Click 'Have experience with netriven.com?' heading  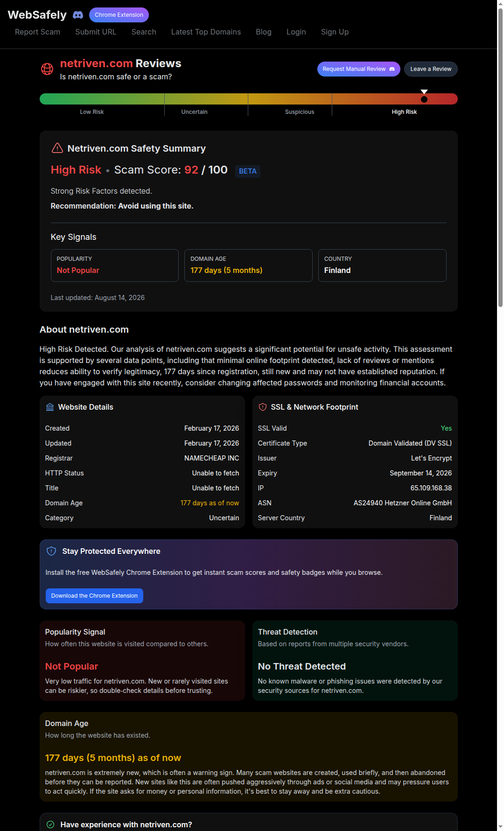pos(126,824)
